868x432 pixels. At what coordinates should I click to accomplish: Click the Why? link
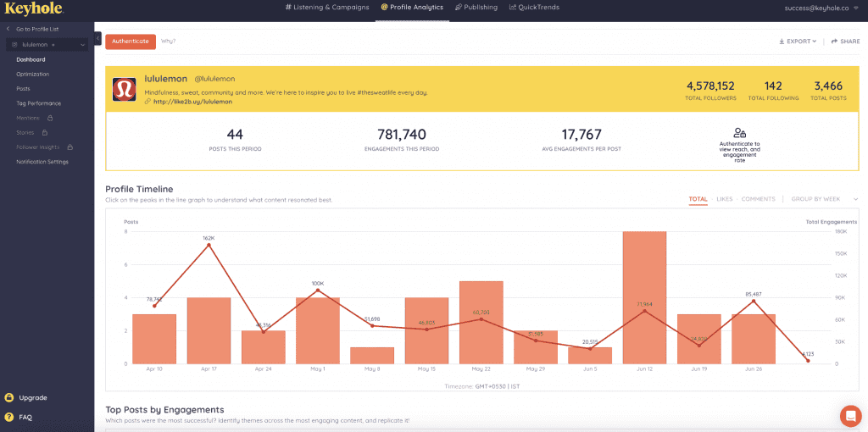169,41
